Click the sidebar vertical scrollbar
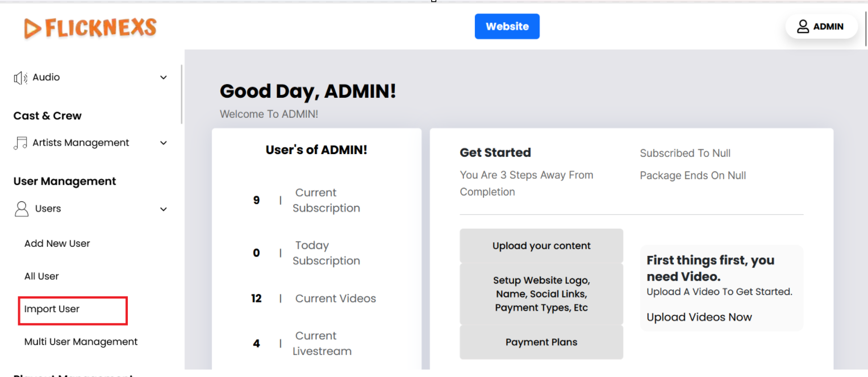868x377 pixels. pyautogui.click(x=182, y=94)
